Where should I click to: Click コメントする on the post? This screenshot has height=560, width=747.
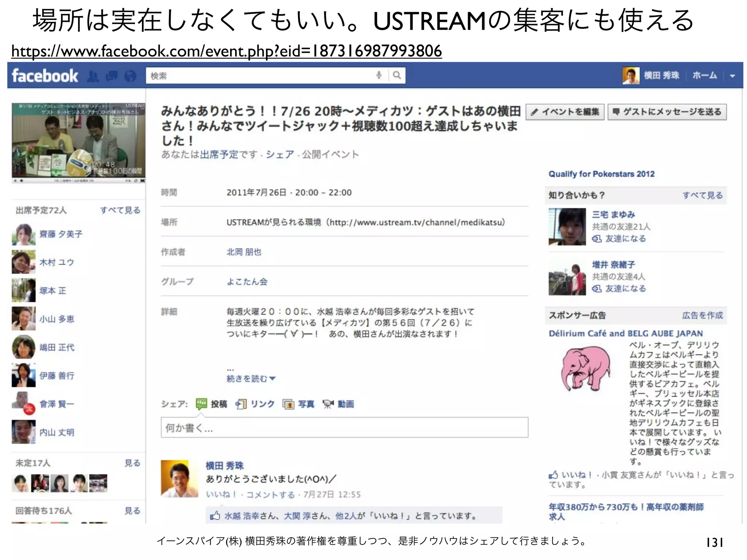pyautogui.click(x=270, y=495)
